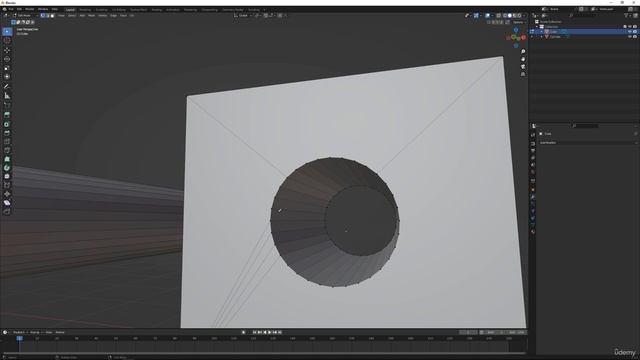The height and width of the screenshot is (360, 640).
Task: Click the viewport zoom magnifier icon
Action: (523, 52)
